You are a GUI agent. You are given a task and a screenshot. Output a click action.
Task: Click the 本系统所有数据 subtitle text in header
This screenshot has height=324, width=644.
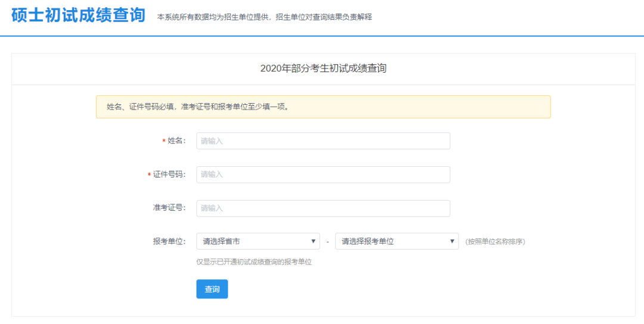(264, 17)
